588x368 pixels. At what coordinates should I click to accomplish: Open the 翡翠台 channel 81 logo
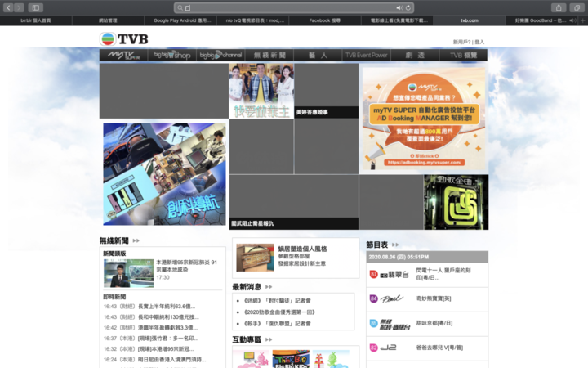coord(390,275)
